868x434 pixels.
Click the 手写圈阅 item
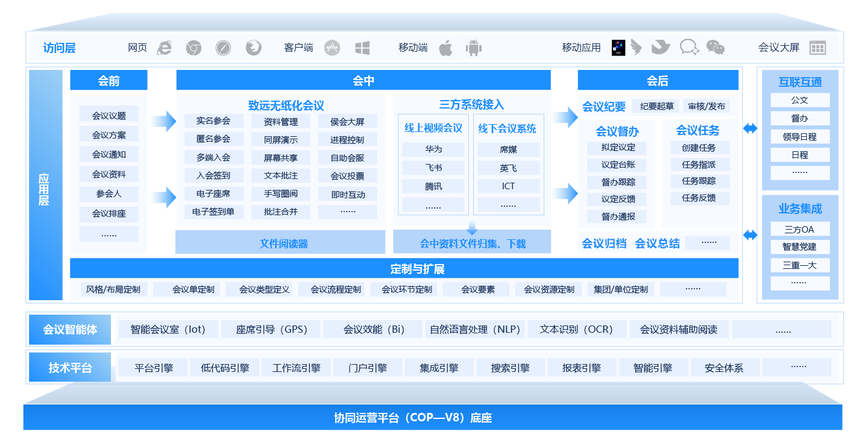click(281, 193)
